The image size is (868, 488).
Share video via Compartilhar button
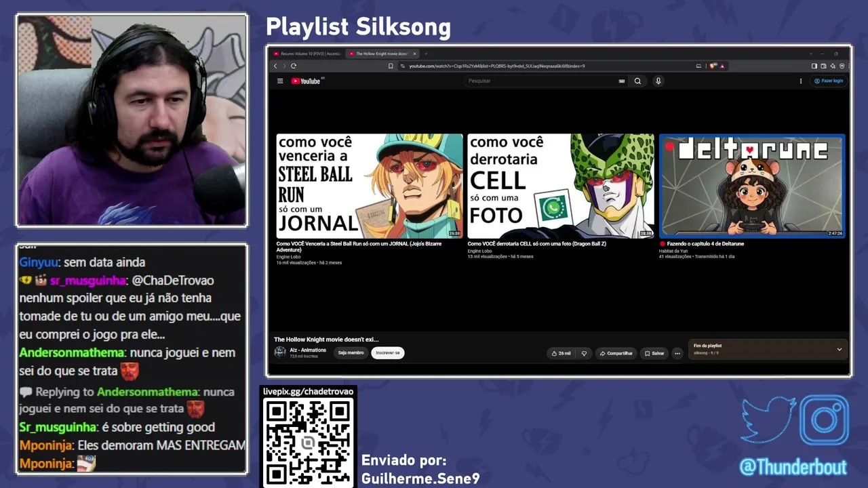616,353
